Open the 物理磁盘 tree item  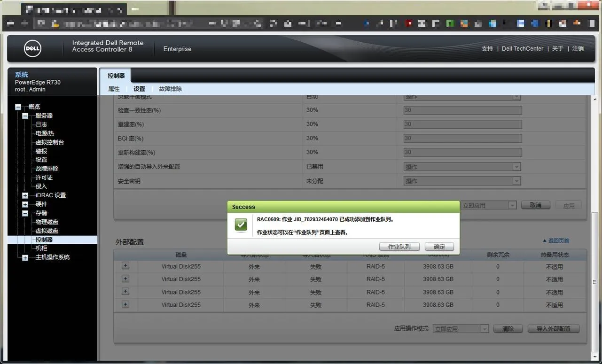pyautogui.click(x=47, y=222)
